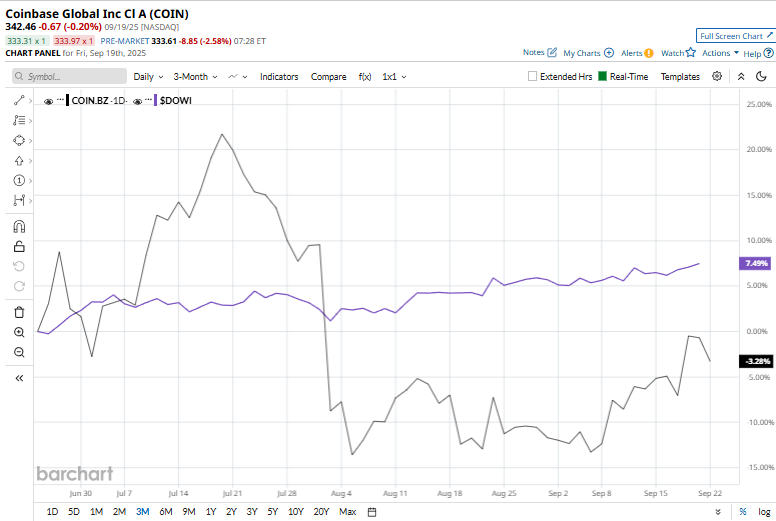Open the Actions dropdown menu

[x=721, y=53]
